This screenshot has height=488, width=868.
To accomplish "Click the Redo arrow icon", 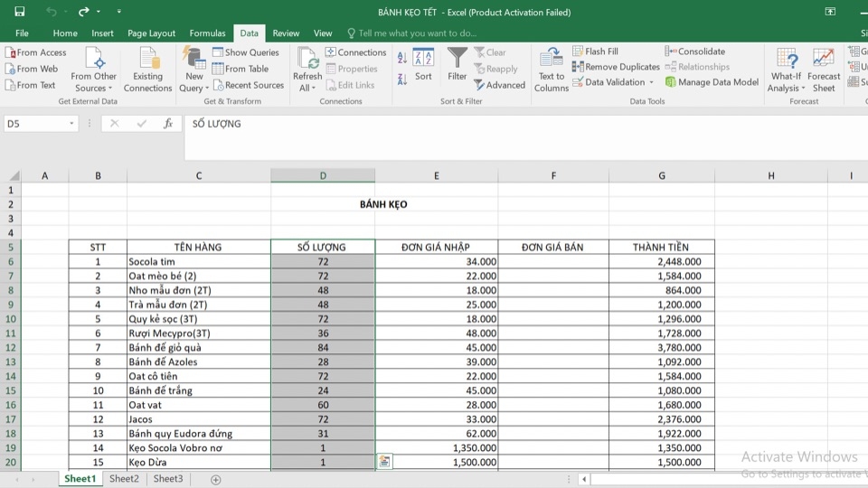I will click(x=83, y=12).
